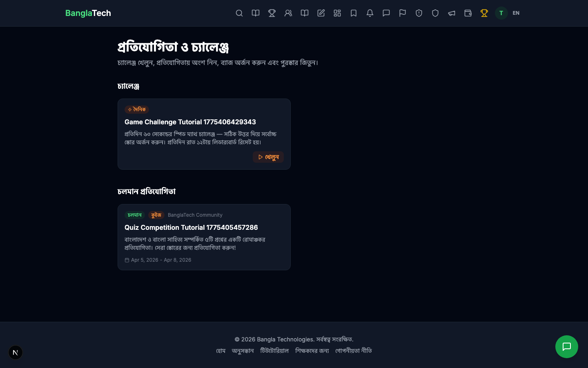The height and width of the screenshot is (368, 588).
Task: Open the টিউটোরিয়াল footer link
Action: point(274,351)
